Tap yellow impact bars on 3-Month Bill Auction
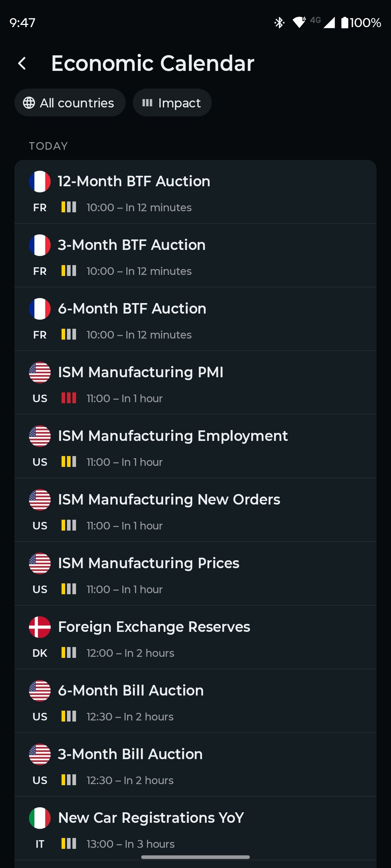This screenshot has width=391, height=868. click(69, 780)
